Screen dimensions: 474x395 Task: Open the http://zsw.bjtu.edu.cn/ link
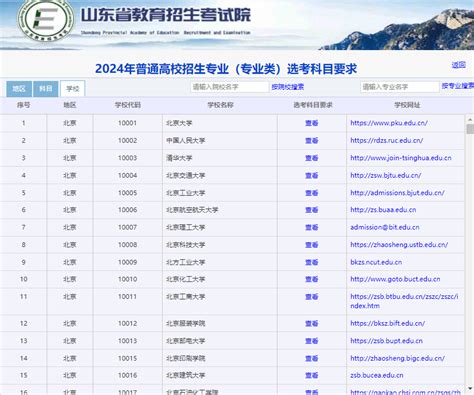[x=386, y=175]
